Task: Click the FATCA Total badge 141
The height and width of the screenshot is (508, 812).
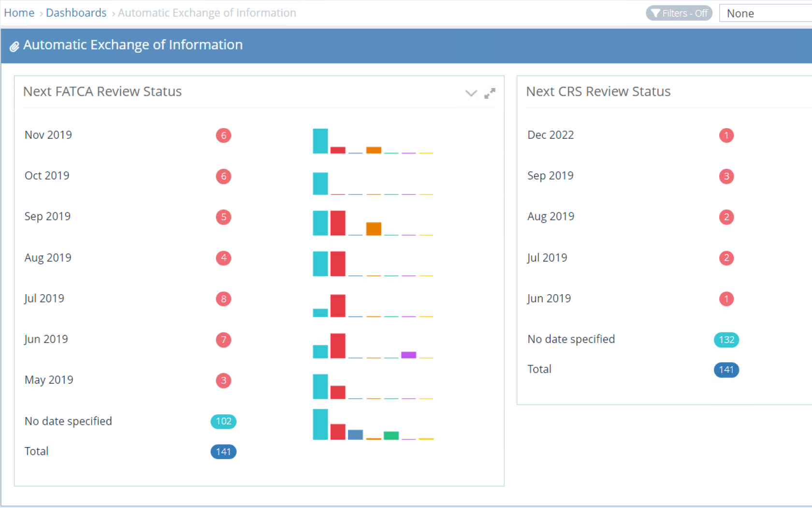Action: coord(223,452)
